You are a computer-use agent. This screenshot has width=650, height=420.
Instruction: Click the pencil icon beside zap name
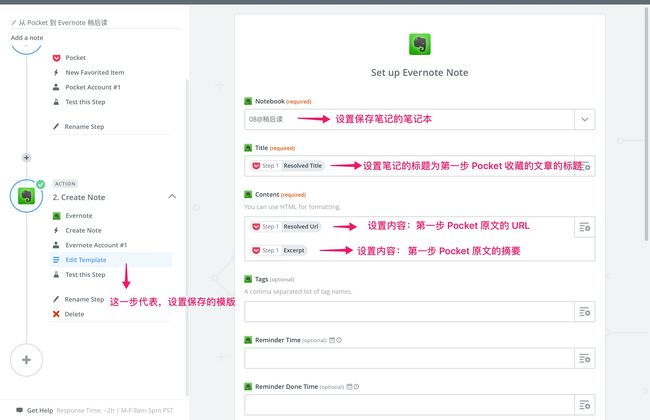[x=13, y=23]
